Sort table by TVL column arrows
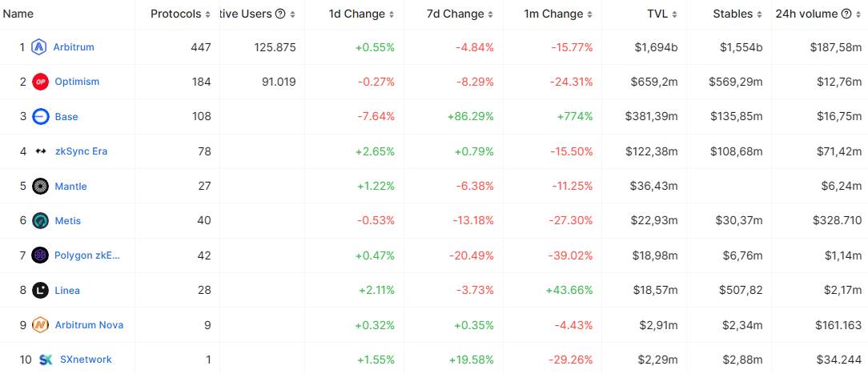Image resolution: width=868 pixels, height=374 pixels. click(673, 14)
